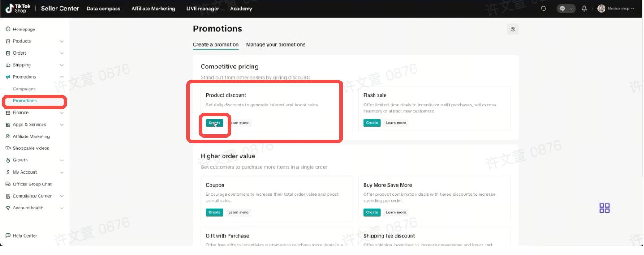The width and height of the screenshot is (644, 255).
Task: Open the notifications bell
Action: 584,8
